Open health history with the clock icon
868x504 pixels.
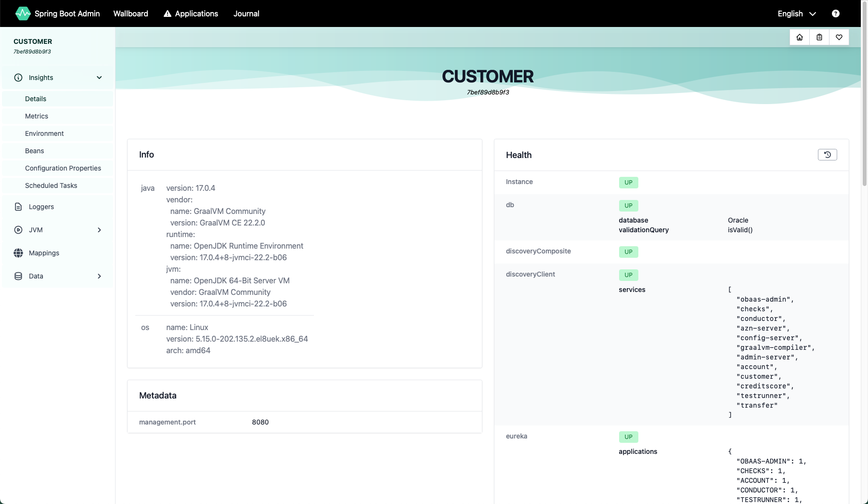pos(827,155)
